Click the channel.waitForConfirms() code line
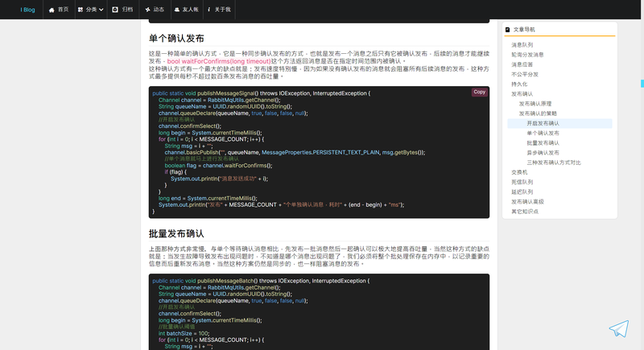Viewport: 644px width, 350px height. coord(218,166)
